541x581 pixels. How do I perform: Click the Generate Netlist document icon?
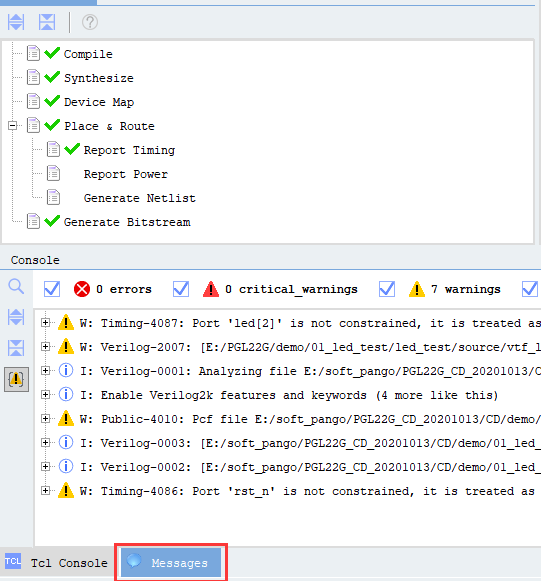pos(53,197)
